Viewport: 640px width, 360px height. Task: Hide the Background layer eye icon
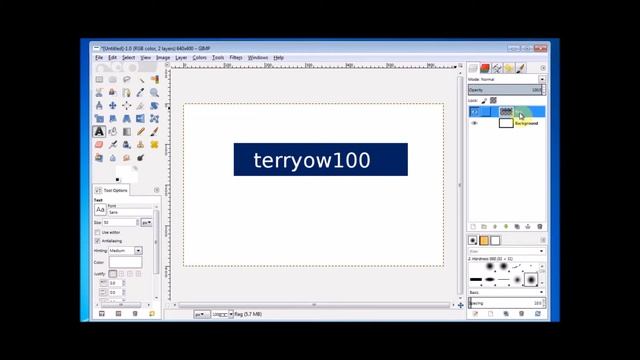click(474, 123)
